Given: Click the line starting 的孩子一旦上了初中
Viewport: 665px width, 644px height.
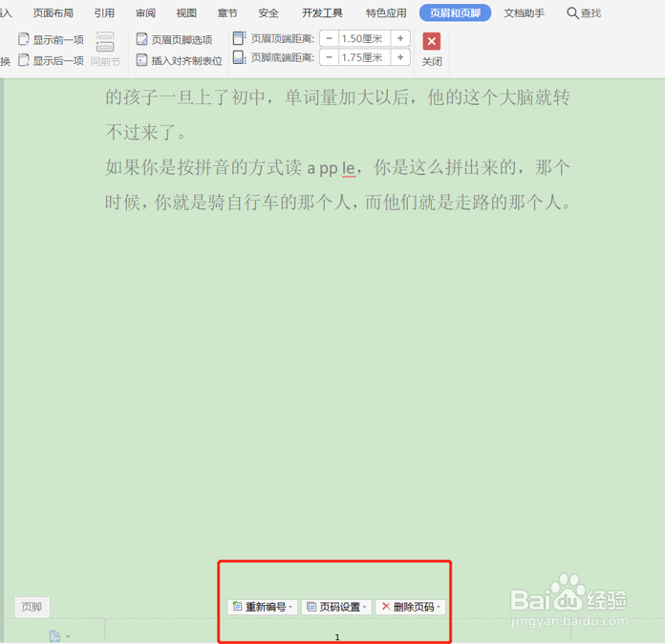Looking at the screenshot, I should point(337,97).
